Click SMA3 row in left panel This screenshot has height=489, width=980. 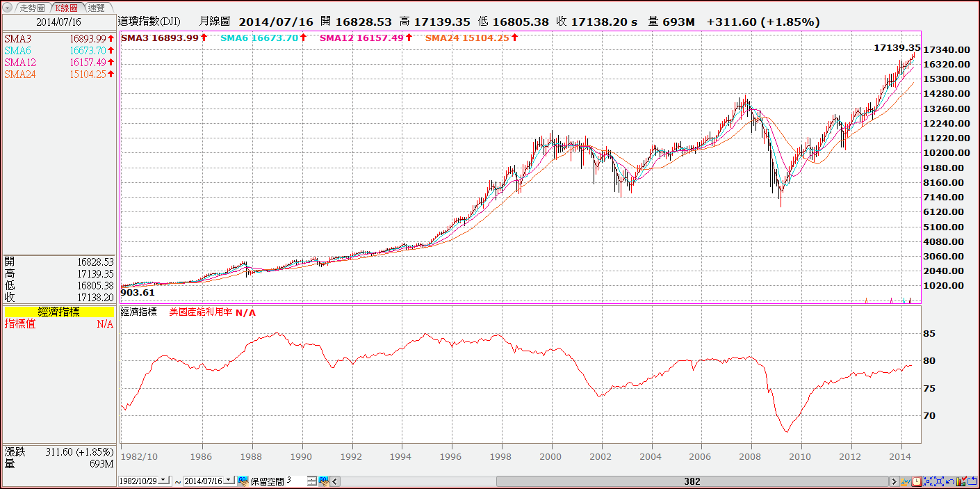[58, 39]
